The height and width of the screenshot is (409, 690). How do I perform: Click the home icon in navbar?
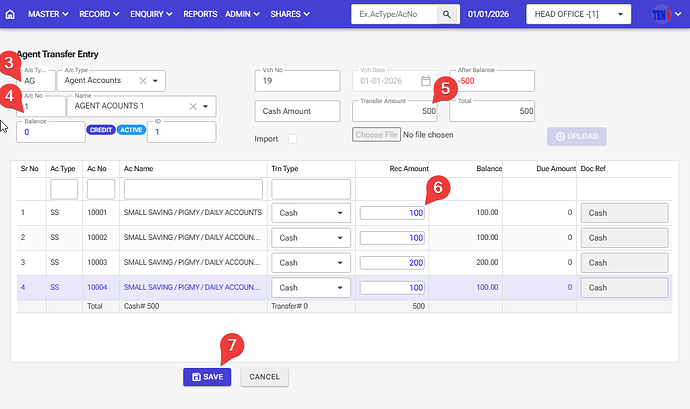[x=11, y=15]
